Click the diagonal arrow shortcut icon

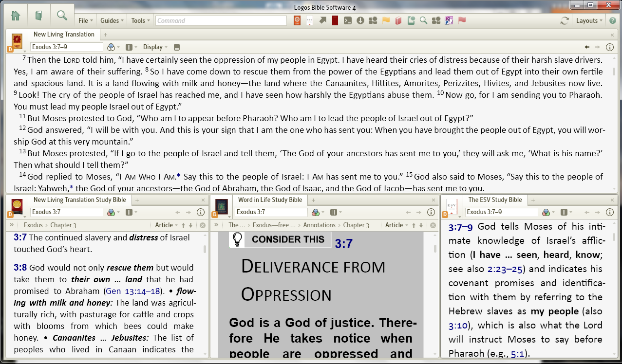(322, 20)
